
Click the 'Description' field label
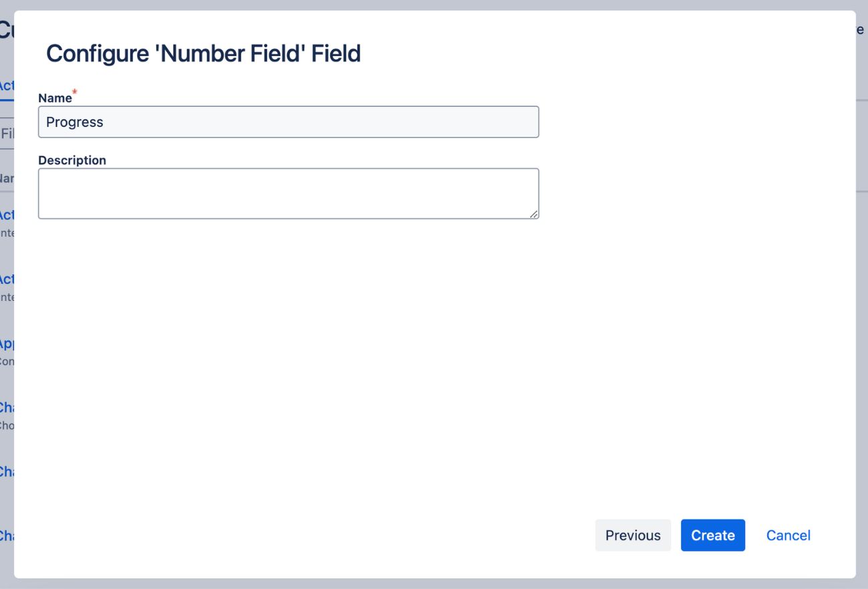point(72,160)
